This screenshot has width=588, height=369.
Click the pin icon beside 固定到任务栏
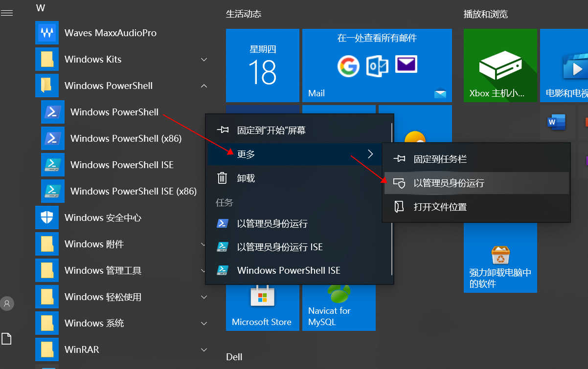399,159
